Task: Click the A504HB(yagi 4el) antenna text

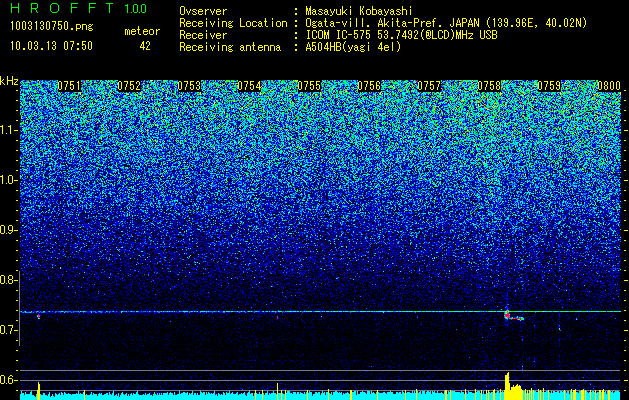Action: [x=353, y=47]
